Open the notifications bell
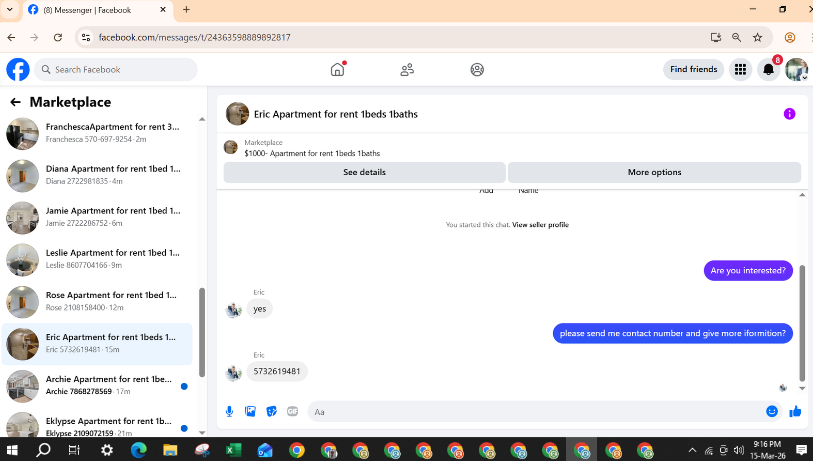Screen dimensions: 813x461 (768, 69)
